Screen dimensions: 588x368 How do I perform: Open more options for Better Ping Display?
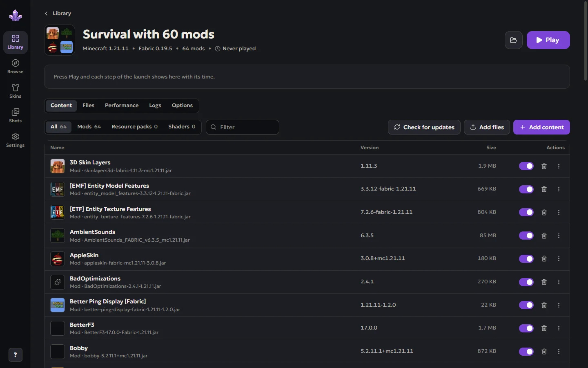(559, 305)
